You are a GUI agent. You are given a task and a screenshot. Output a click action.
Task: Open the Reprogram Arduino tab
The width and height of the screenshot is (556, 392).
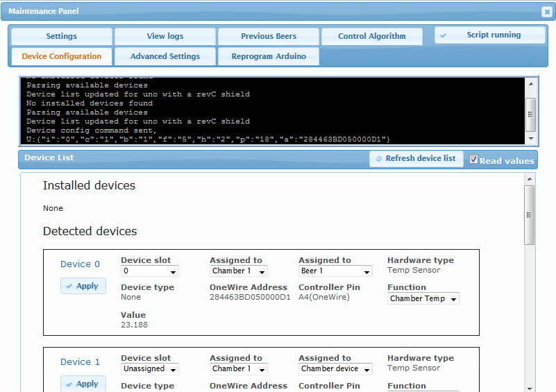point(269,57)
